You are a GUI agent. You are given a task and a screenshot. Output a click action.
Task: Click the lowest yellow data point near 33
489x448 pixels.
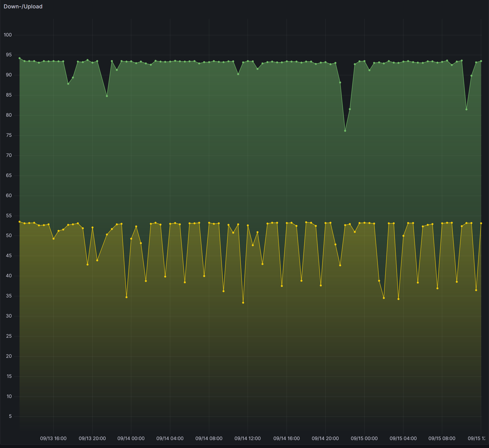coord(243,303)
